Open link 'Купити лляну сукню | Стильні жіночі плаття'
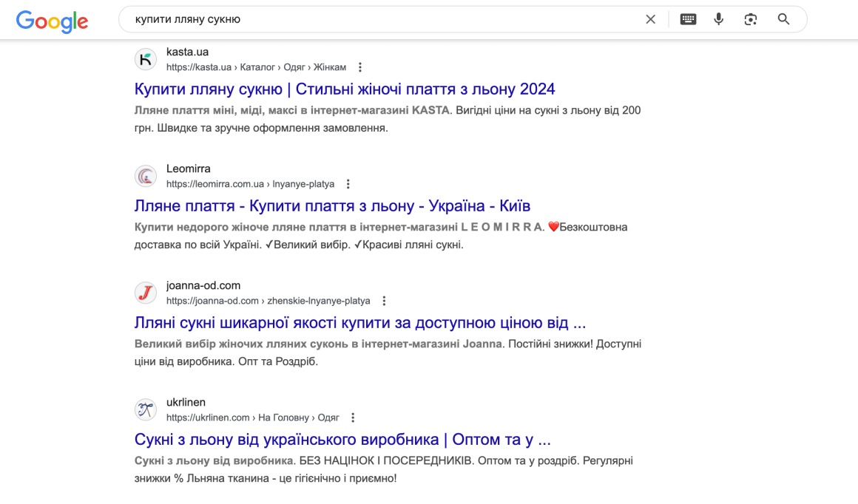 click(x=345, y=89)
